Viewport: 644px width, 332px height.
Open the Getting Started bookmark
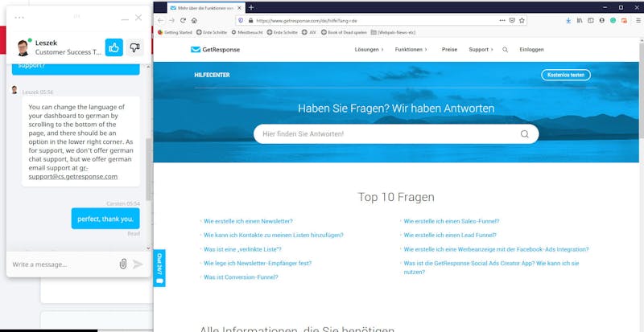point(175,32)
